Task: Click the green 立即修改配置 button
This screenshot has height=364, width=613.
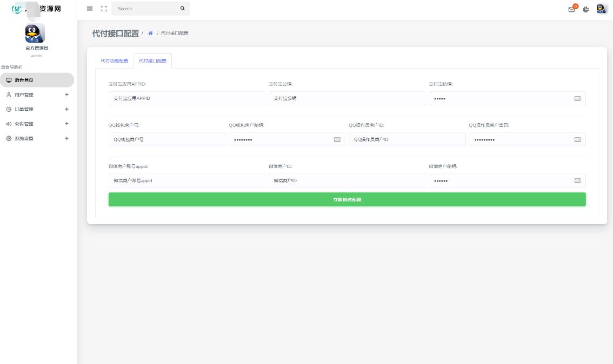Action: 347,199
